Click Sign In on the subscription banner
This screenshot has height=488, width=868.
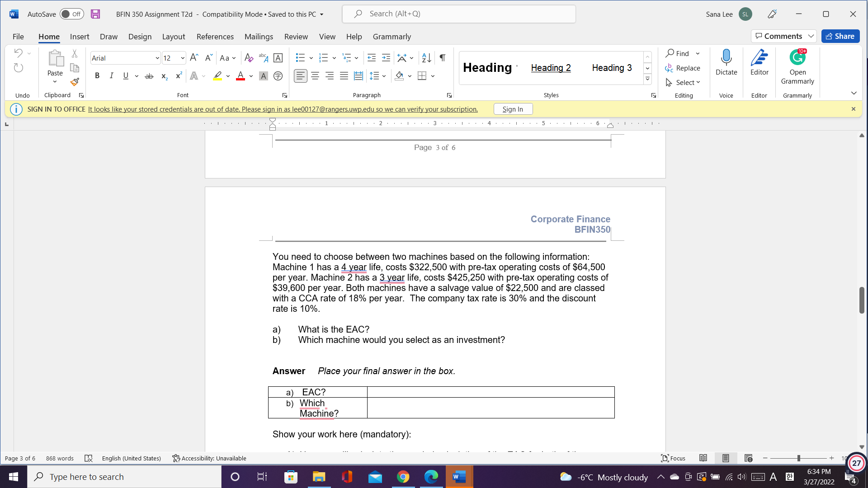pyautogui.click(x=513, y=109)
